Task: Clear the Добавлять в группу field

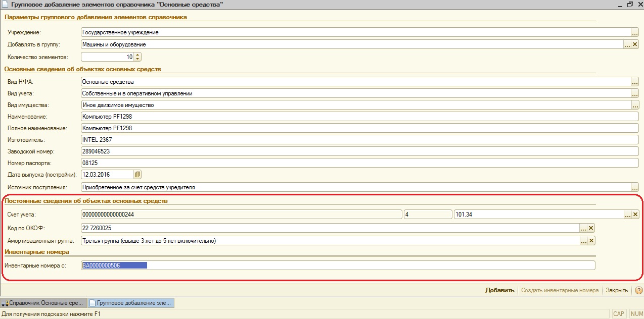Action: 635,44
